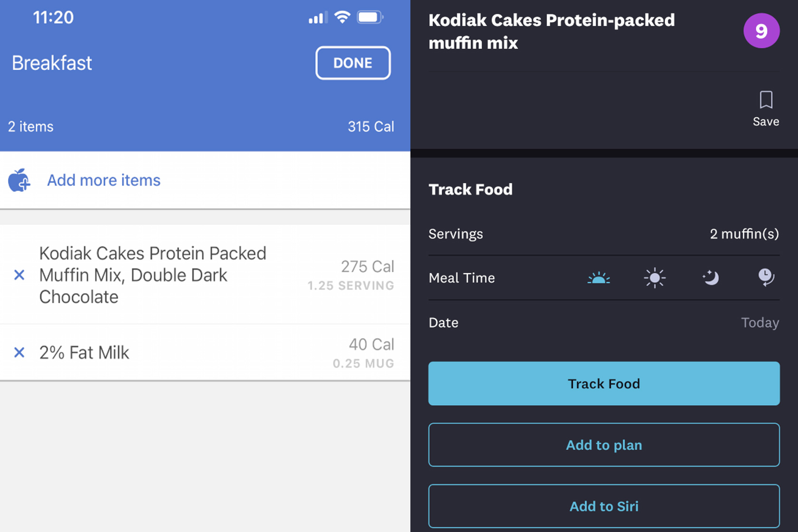Screen dimensions: 798x532
Task: Tap the Add to plan button
Action: 604,445
